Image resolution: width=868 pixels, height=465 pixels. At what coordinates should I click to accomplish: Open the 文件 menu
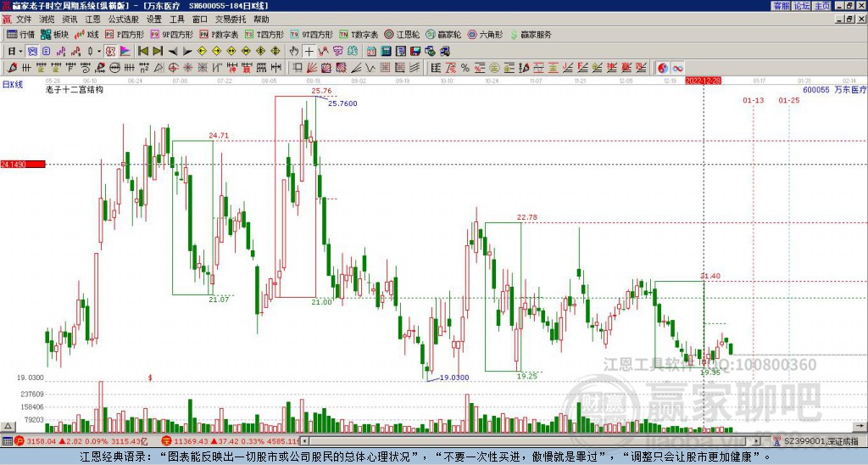pyautogui.click(x=24, y=20)
